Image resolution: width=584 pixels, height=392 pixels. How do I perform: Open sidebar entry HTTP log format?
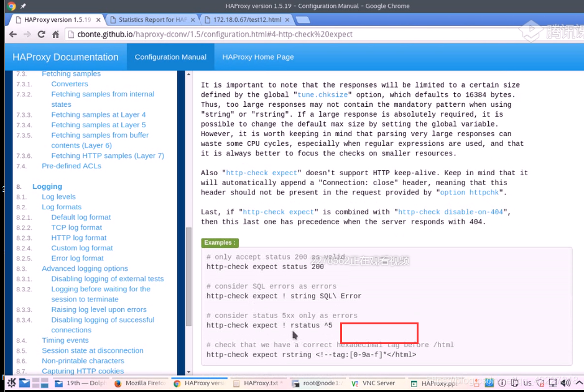(x=78, y=238)
